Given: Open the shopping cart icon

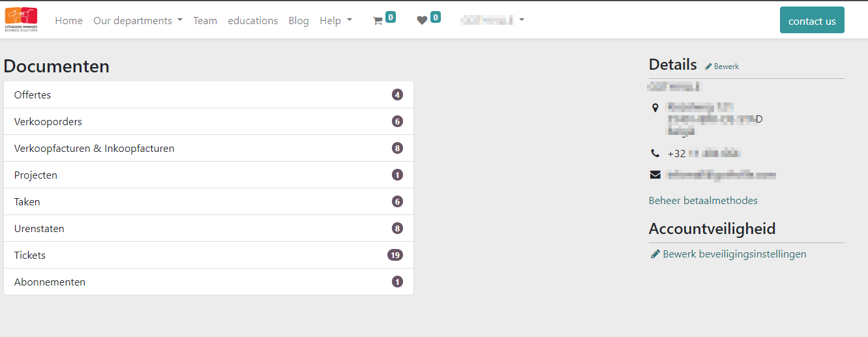Looking at the screenshot, I should point(377,21).
